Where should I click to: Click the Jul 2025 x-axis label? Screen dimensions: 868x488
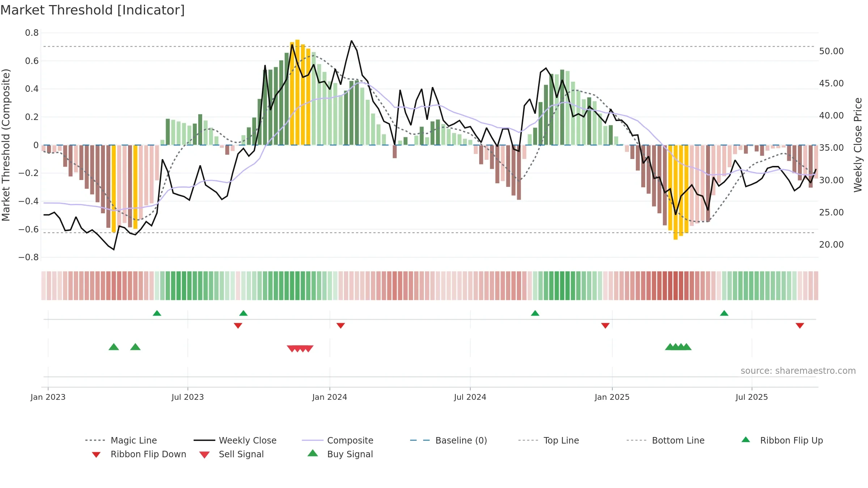pos(752,397)
